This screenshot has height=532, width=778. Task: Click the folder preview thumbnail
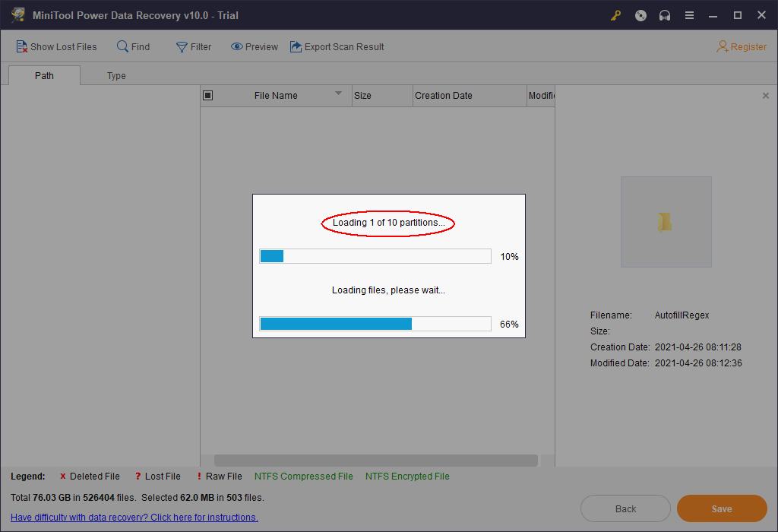(666, 222)
